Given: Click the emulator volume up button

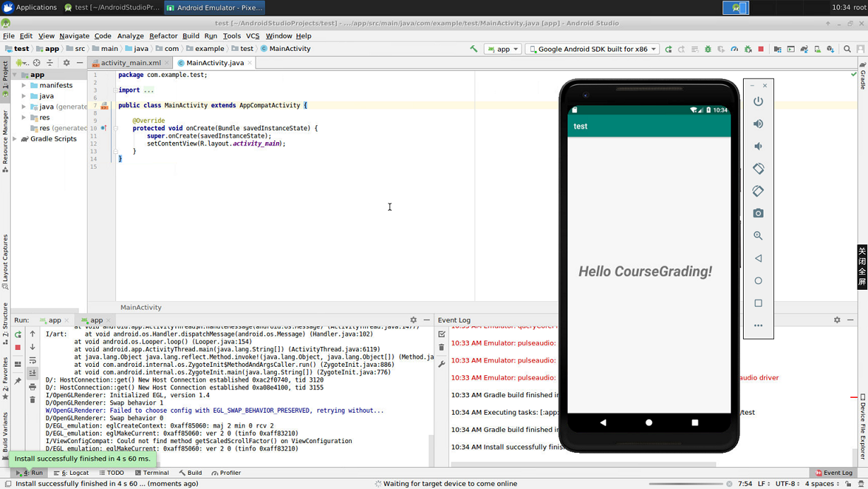Looking at the screenshot, I should 758,124.
